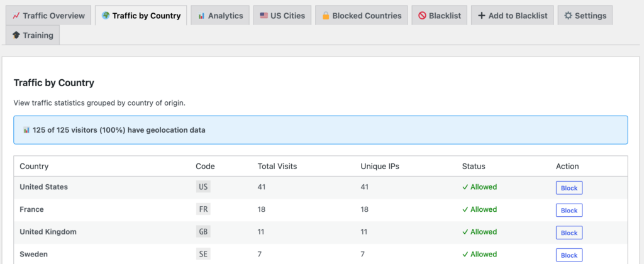Block traffic from Sweden

point(569,255)
